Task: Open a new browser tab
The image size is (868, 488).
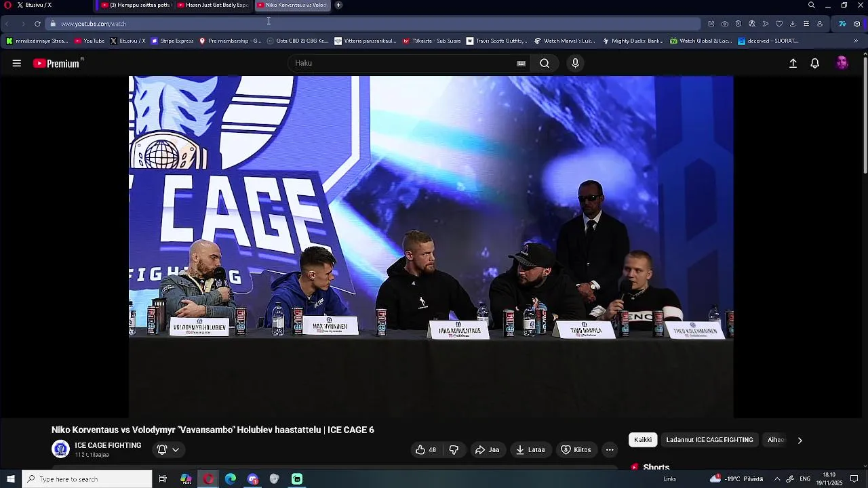Action: [x=338, y=5]
